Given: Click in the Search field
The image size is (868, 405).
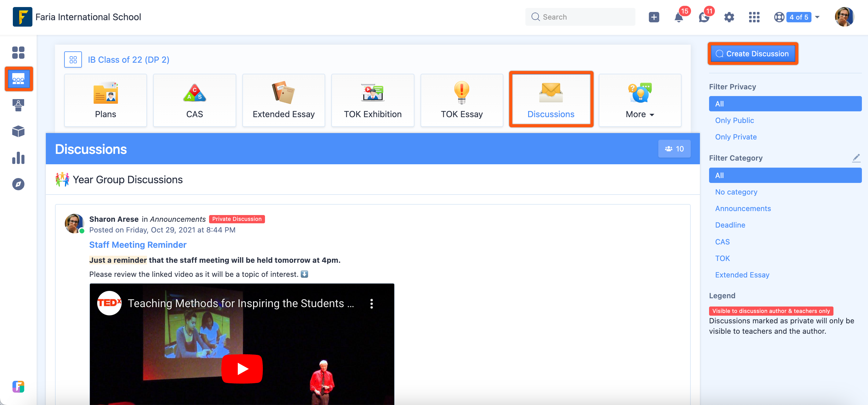Looking at the screenshot, I should coord(580,17).
